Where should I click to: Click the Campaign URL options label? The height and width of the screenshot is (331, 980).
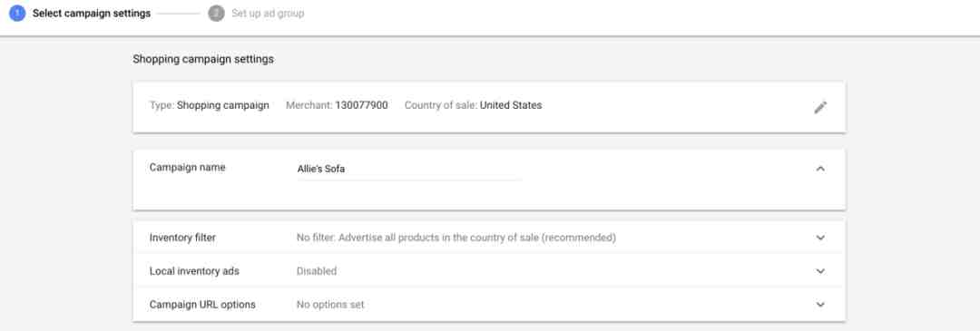coord(202,305)
